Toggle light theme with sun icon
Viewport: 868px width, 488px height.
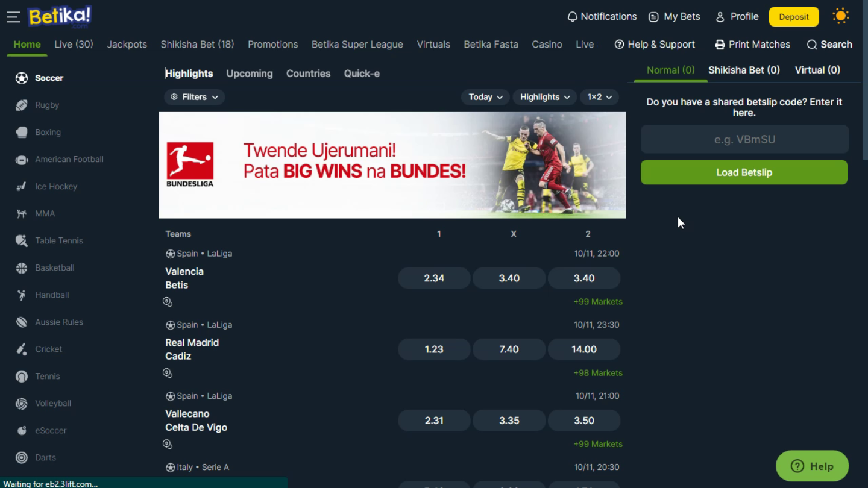(840, 16)
